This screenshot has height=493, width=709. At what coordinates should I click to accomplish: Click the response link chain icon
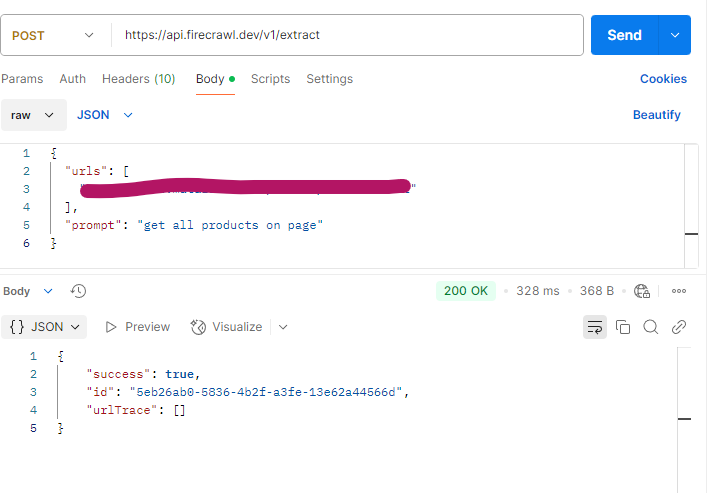pos(679,327)
